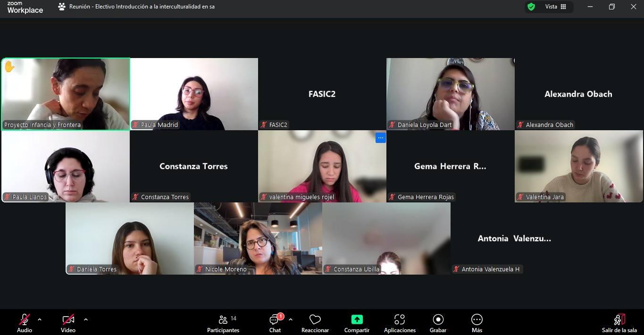Expand chat options arrow beside Chat
644x335 pixels.
coord(291,319)
